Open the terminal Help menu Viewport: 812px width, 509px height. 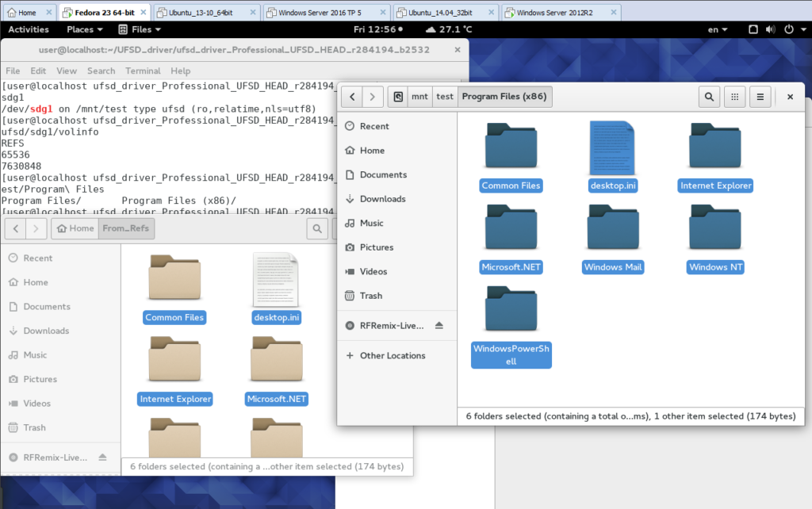pos(180,71)
